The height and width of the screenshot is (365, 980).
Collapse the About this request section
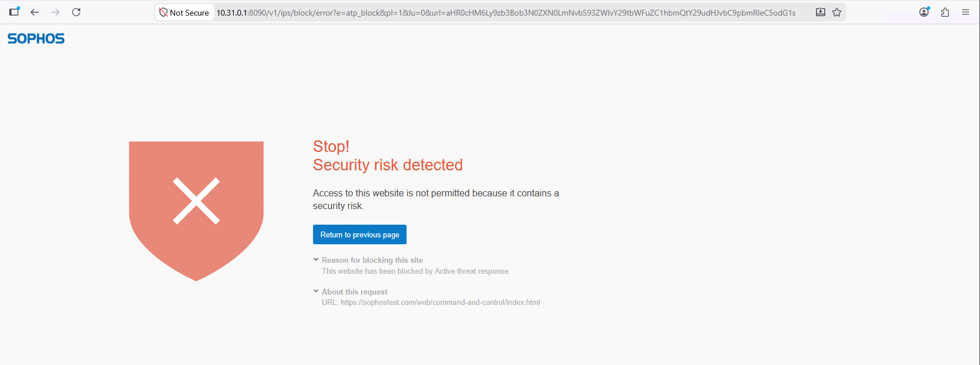coord(355,292)
